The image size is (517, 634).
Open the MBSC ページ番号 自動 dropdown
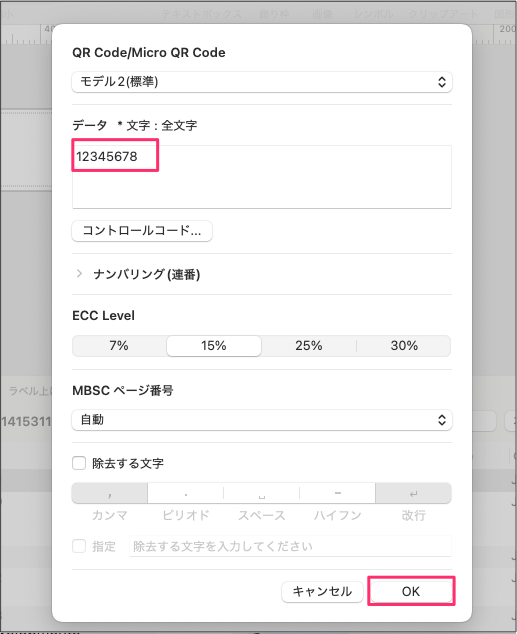(262, 420)
